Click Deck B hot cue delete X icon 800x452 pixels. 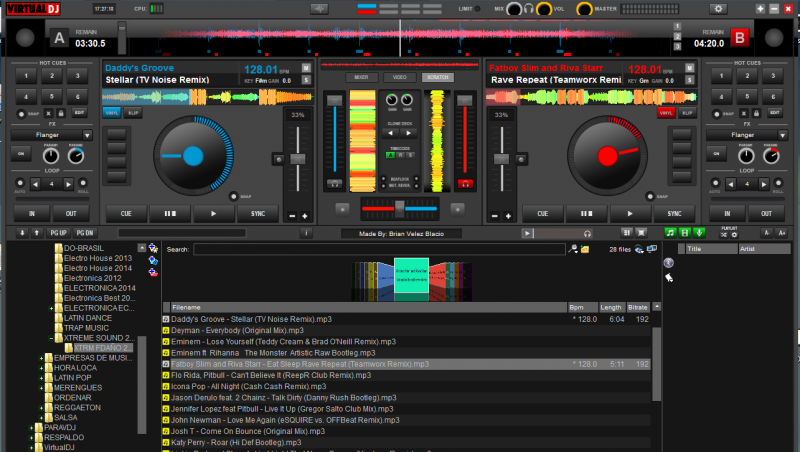(x=744, y=113)
